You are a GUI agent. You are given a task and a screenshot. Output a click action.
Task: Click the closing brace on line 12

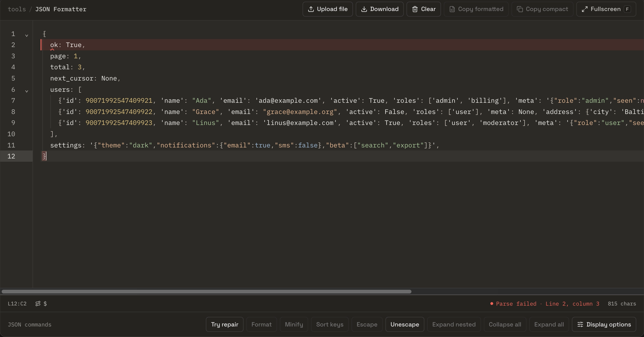coord(44,156)
